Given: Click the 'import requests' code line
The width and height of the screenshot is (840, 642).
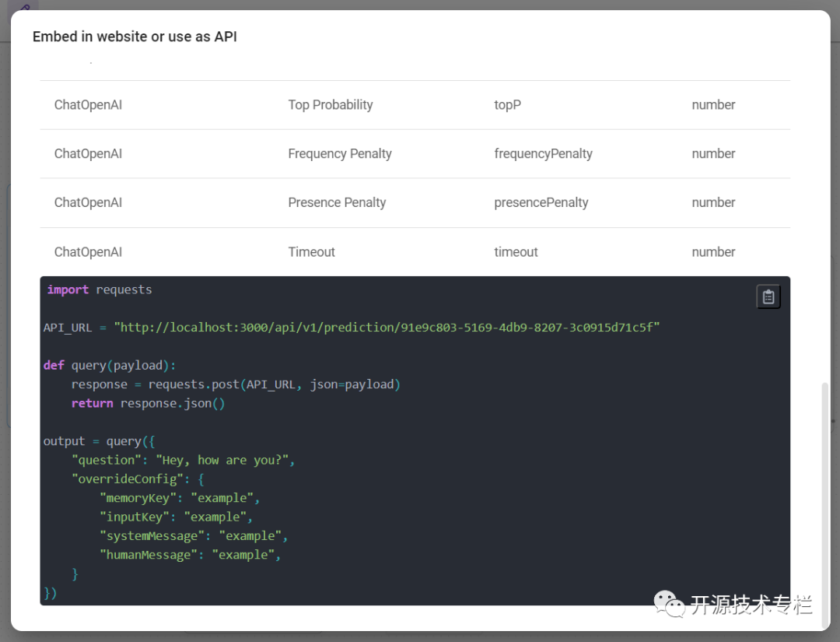Looking at the screenshot, I should 100,289.
